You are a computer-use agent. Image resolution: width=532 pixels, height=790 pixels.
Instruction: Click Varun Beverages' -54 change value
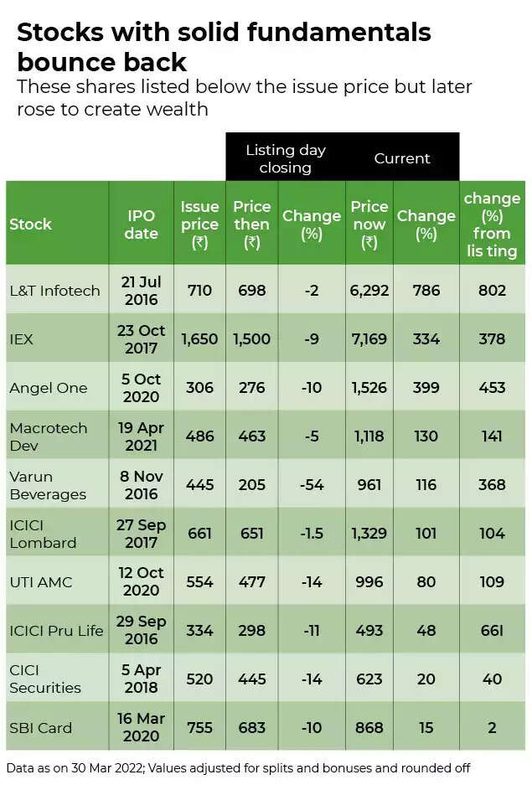(x=311, y=485)
